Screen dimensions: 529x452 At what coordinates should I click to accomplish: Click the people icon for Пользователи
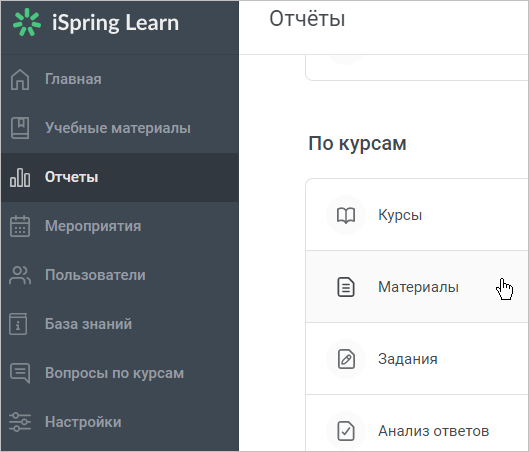(20, 275)
